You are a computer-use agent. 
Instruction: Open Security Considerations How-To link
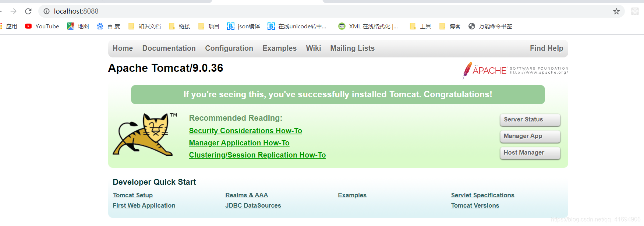tap(245, 131)
